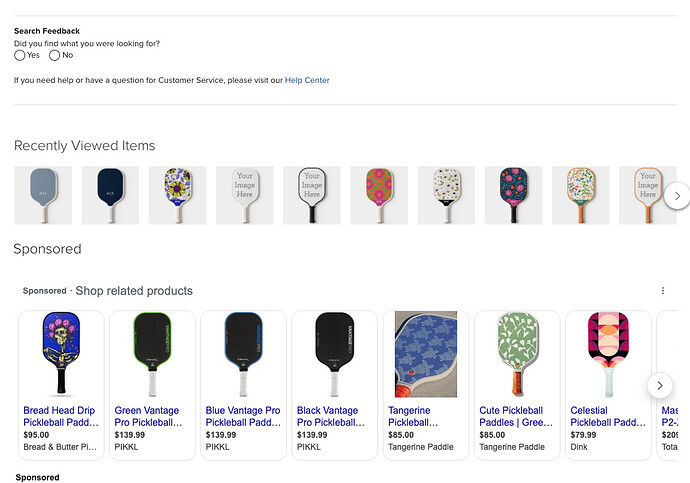
Task: Open the Green Vantage Pro Pickleball listing
Action: point(148,416)
